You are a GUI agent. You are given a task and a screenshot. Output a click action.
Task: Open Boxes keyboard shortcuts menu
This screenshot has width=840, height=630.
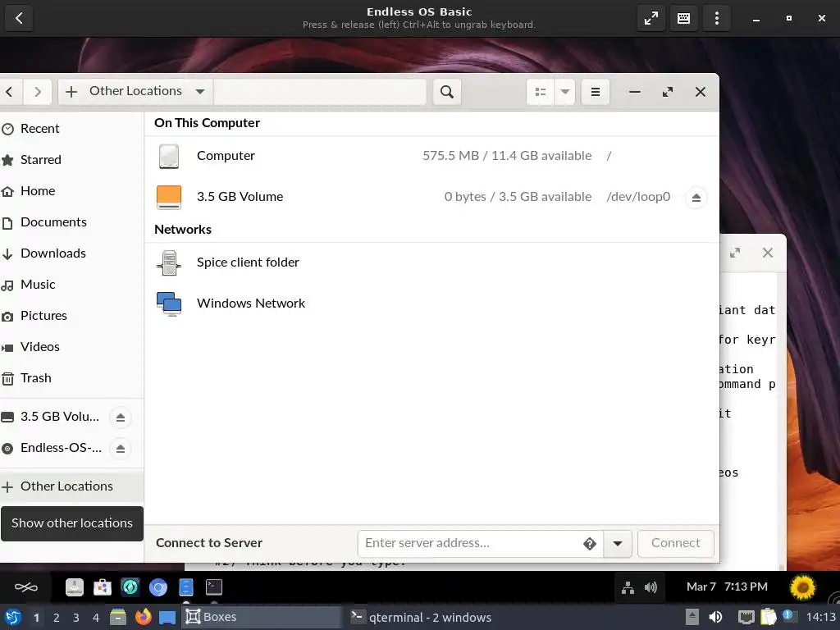tap(683, 18)
